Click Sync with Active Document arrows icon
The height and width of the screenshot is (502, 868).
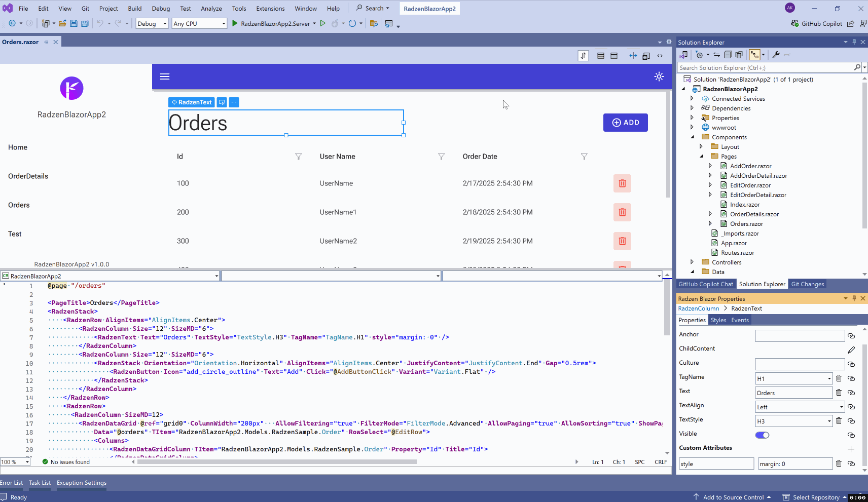716,55
